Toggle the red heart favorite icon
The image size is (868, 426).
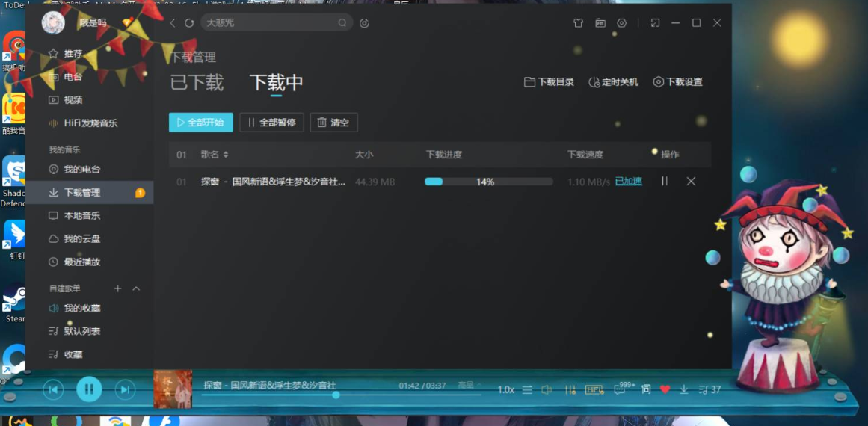665,389
